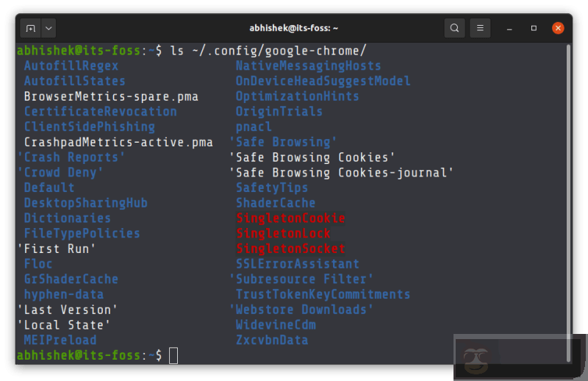Click the Dictionaries directory name
This screenshot has height=381, width=588.
(68, 218)
